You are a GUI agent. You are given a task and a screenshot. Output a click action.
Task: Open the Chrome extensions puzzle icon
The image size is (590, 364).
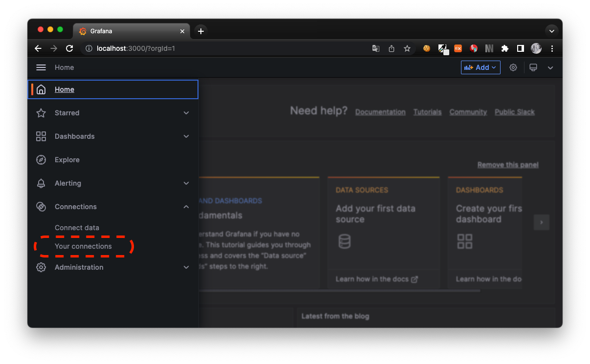coord(505,48)
